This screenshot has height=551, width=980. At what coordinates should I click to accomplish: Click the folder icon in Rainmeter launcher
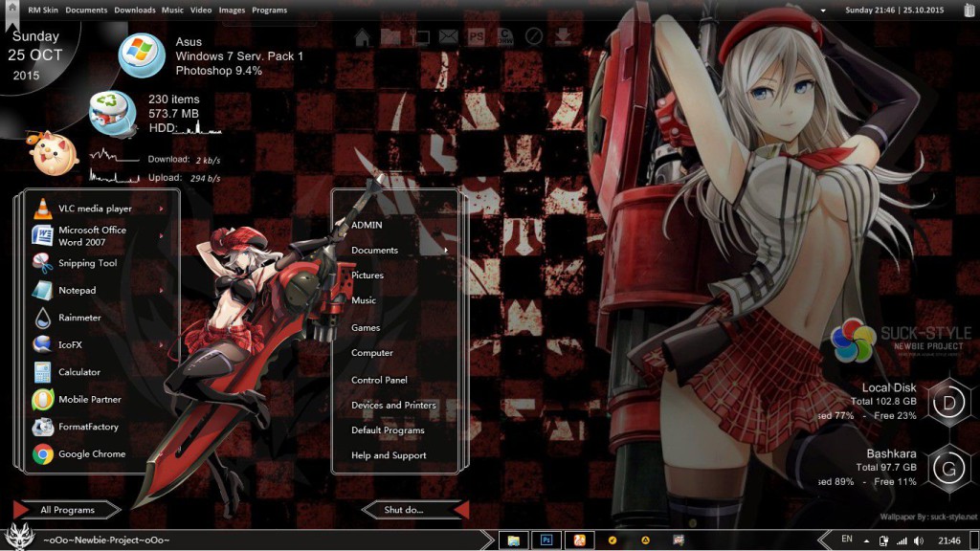[x=390, y=37]
